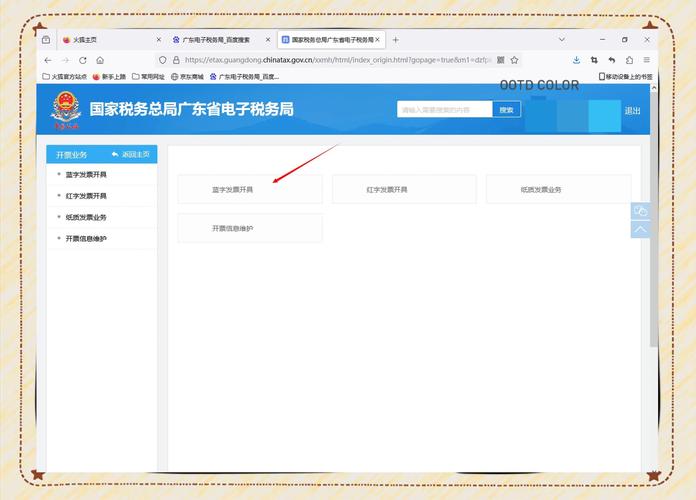The image size is (696, 500).
Task: Click the padlock site security icon
Action: pyautogui.click(x=176, y=60)
